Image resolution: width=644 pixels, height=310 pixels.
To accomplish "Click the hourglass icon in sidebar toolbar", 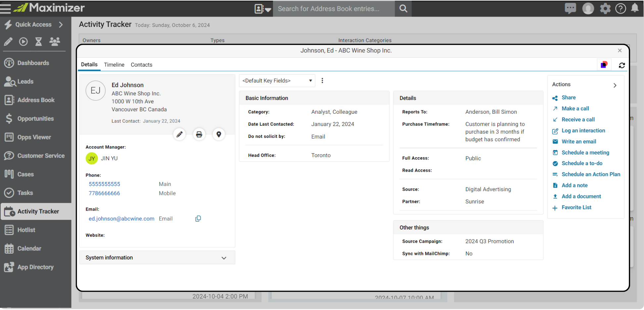I will [x=39, y=42].
